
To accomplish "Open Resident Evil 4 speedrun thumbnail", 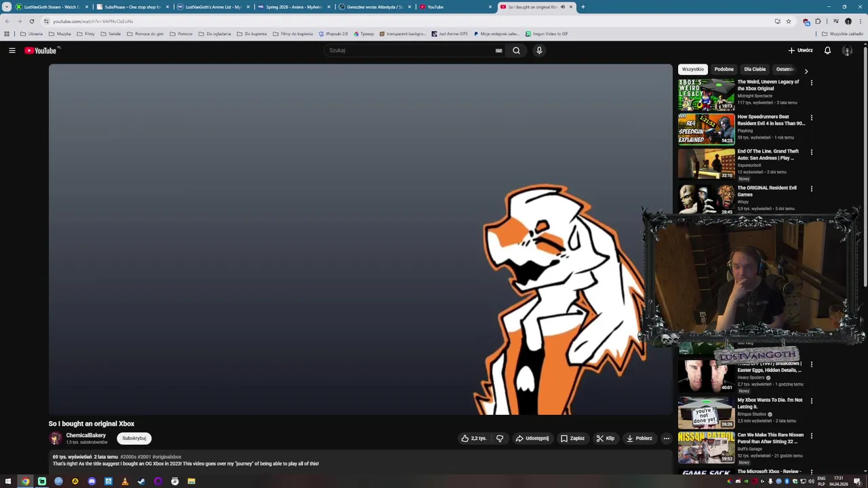I will pyautogui.click(x=706, y=129).
